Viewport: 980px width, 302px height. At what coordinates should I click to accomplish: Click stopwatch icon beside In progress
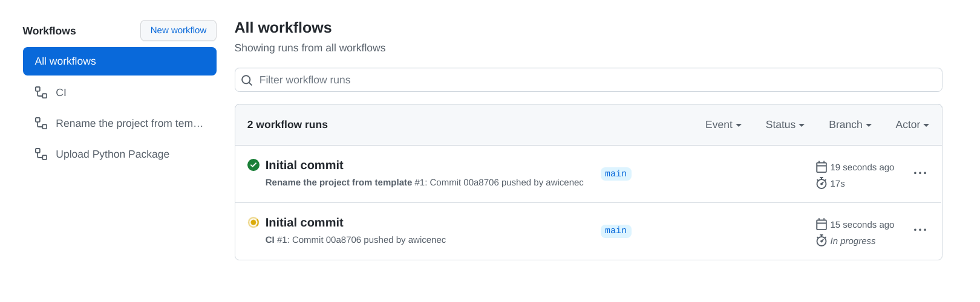[x=822, y=240]
